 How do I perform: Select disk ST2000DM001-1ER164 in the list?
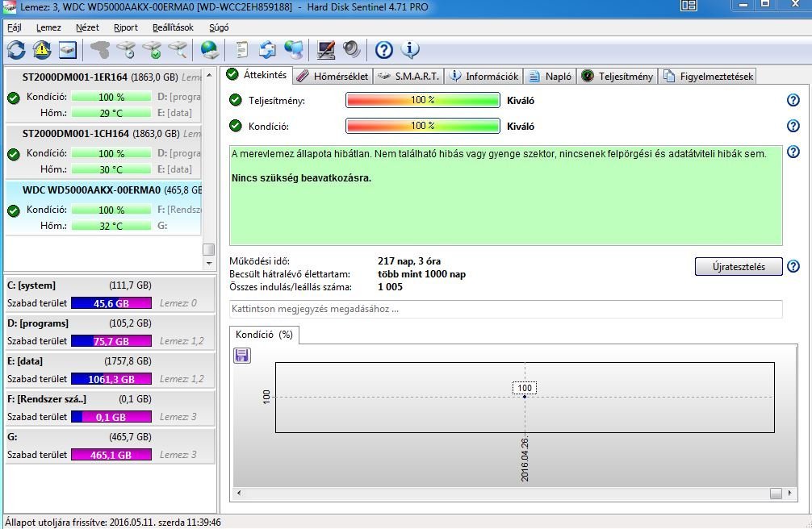tap(103, 94)
